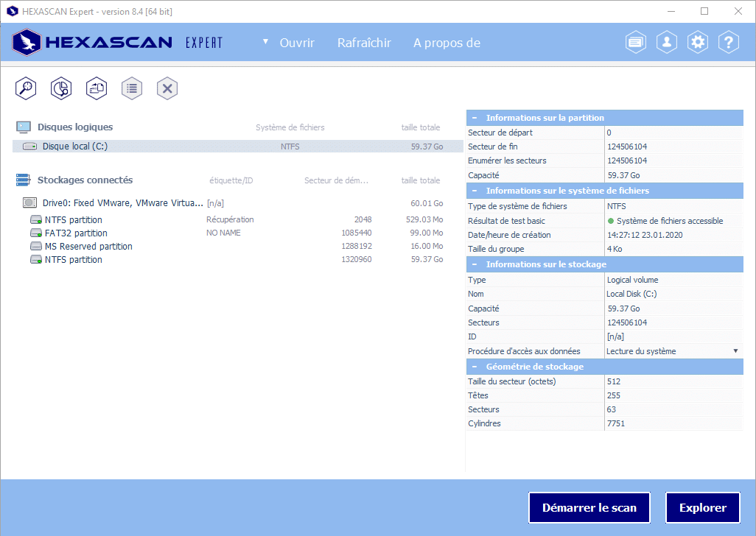Open the A propos de menu
The image size is (756, 536).
click(447, 43)
